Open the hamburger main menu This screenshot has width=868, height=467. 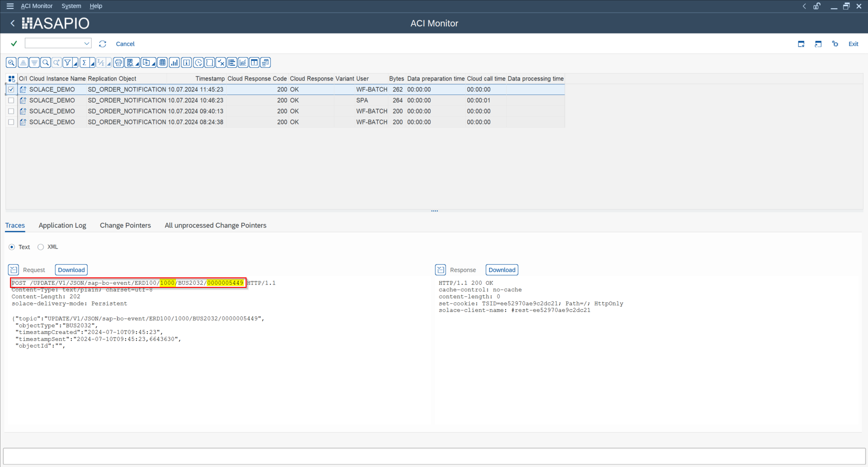(x=10, y=6)
